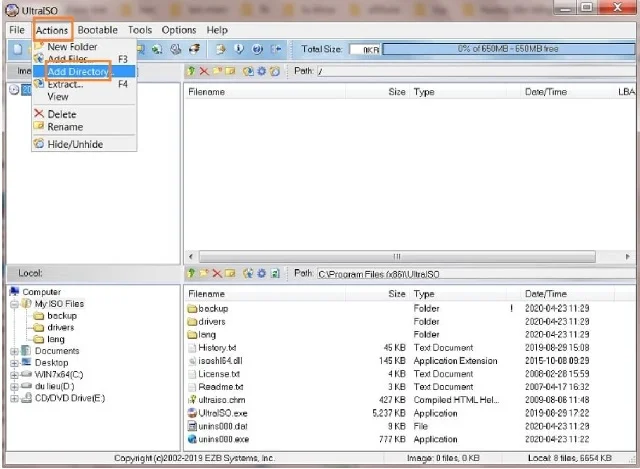Select the Computer node in Local tree
The image size is (640, 469).
click(42, 292)
